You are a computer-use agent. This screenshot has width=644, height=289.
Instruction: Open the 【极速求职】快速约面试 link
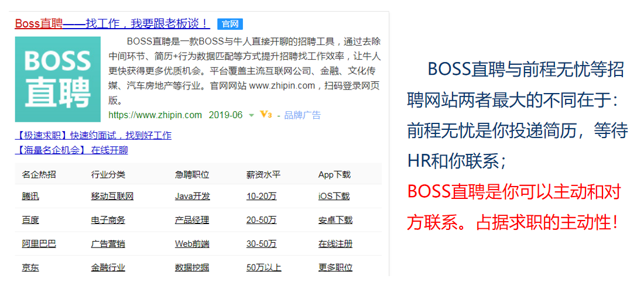coord(93,135)
